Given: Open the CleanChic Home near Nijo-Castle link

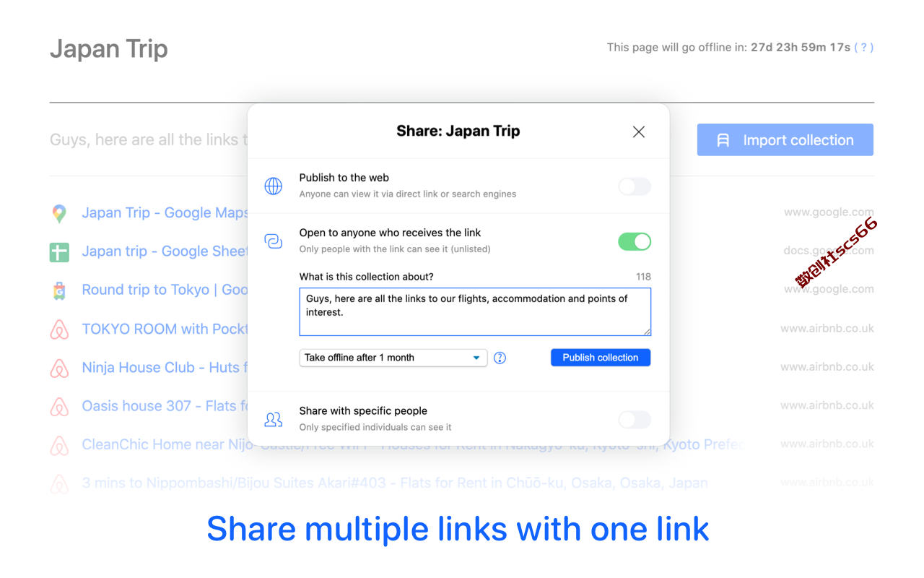Looking at the screenshot, I should [x=413, y=444].
